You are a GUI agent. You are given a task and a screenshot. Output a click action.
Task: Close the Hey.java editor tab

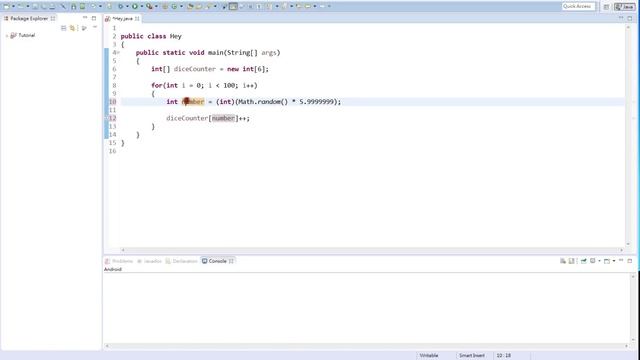point(137,18)
